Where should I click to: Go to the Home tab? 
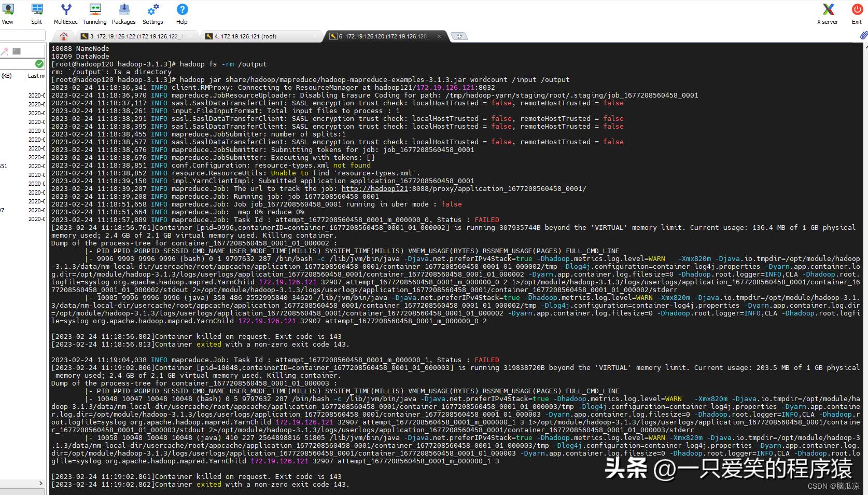64,36
